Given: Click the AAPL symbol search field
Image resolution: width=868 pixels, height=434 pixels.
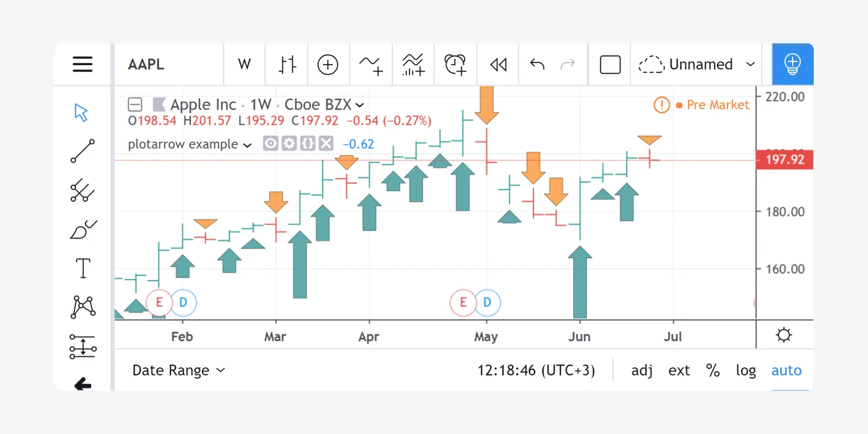Looking at the screenshot, I should click(169, 65).
